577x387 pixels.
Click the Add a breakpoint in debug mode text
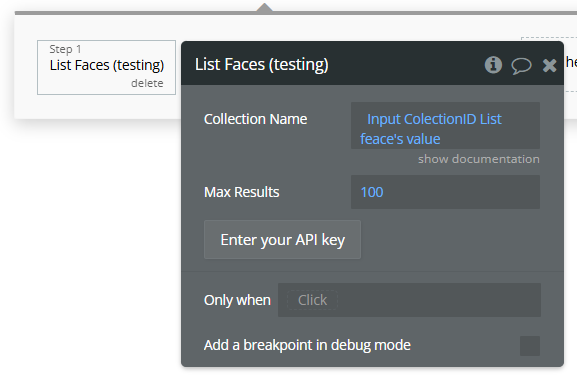pos(307,345)
